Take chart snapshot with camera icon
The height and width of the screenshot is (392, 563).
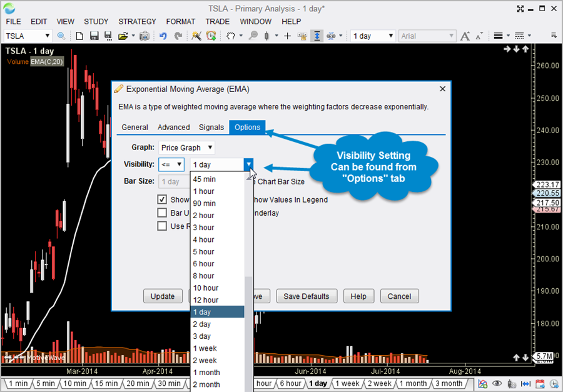click(145, 36)
